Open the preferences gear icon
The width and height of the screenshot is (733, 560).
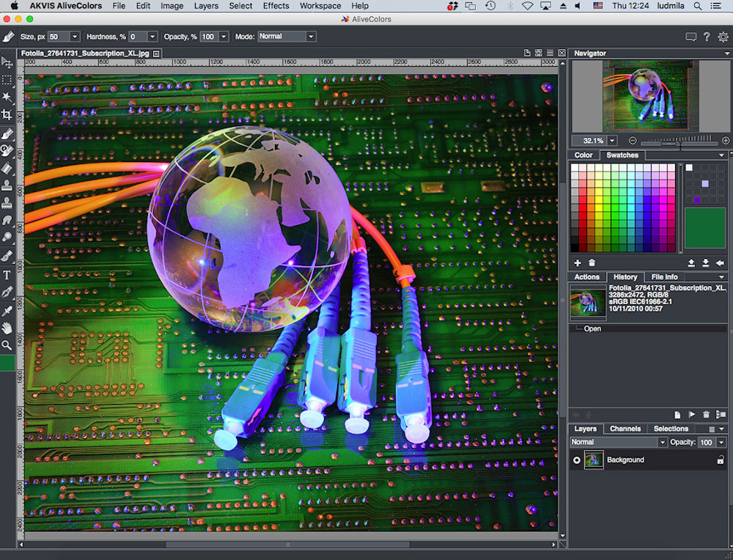click(723, 37)
